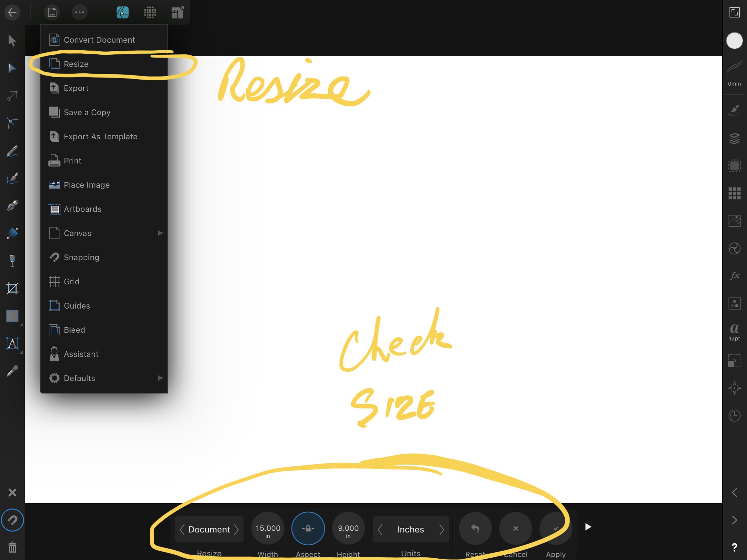Toggle full screen view icon
Viewport: 747px width, 560px height.
tap(734, 13)
